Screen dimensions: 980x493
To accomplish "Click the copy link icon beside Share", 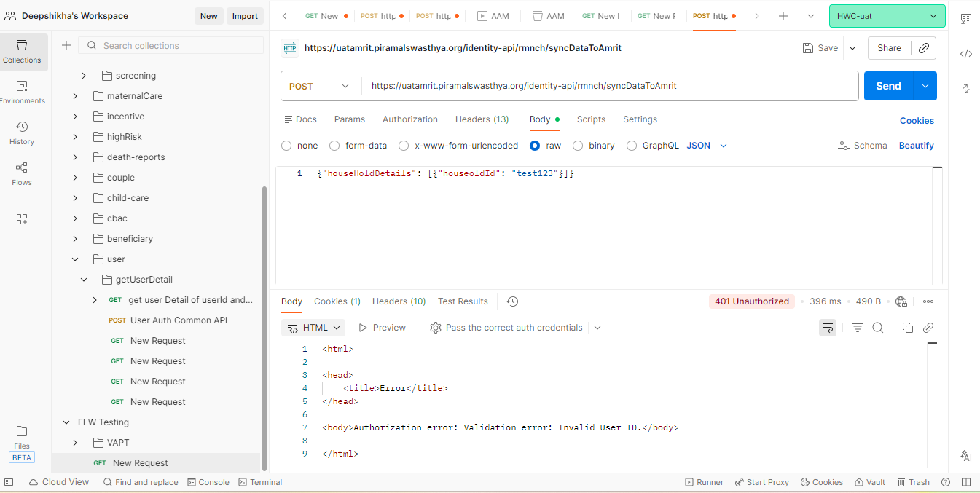I will 923,48.
